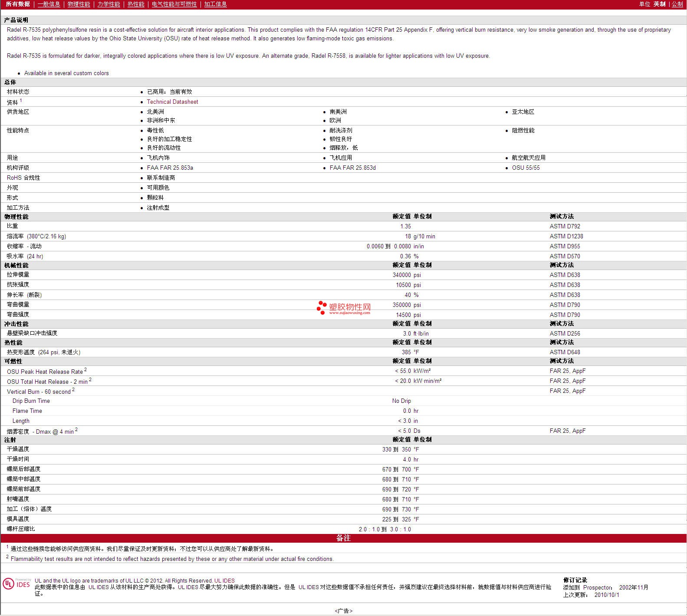This screenshot has width=687, height=616.
Task: Click the 产品说明 section header
Action: pos(16,20)
